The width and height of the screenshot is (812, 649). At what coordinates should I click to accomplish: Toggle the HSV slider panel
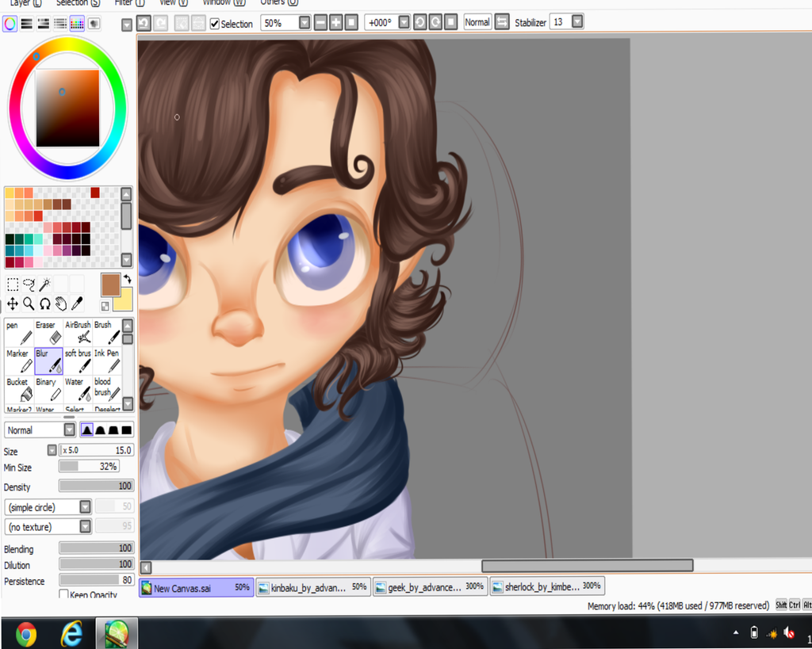[x=44, y=23]
